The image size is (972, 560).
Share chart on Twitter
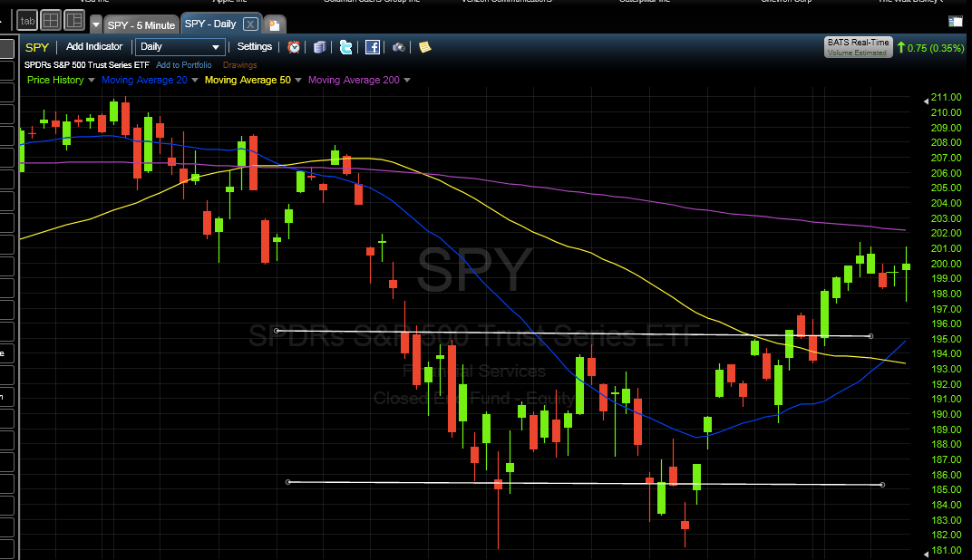345,47
